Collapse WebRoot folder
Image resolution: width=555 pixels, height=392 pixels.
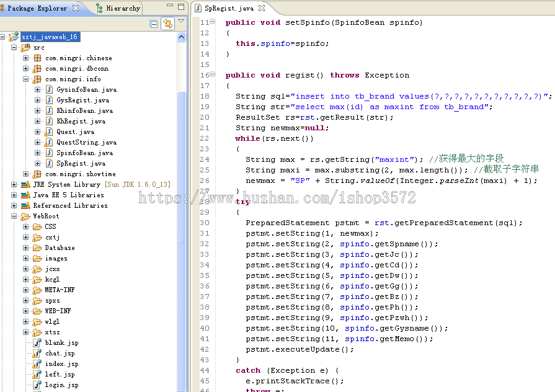[x=14, y=216]
